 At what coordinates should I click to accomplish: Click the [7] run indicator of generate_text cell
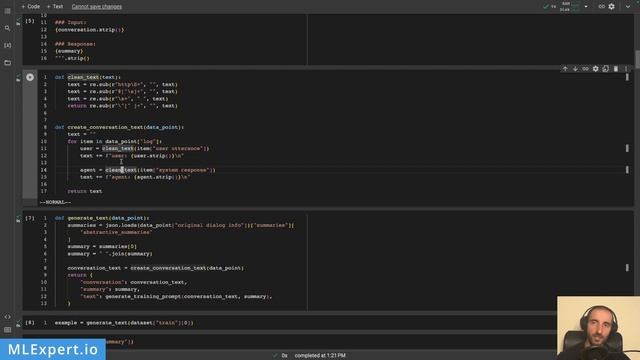pos(30,218)
